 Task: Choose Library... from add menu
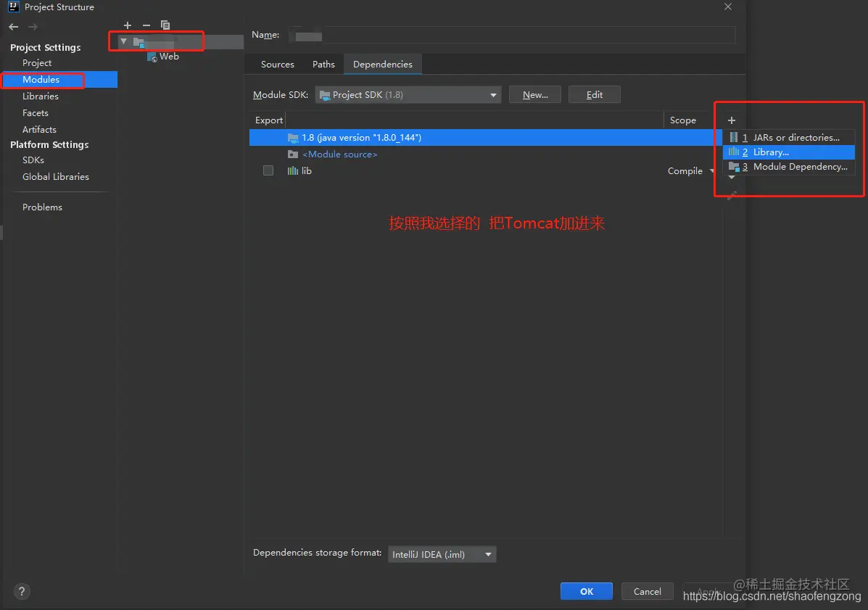[x=789, y=152]
